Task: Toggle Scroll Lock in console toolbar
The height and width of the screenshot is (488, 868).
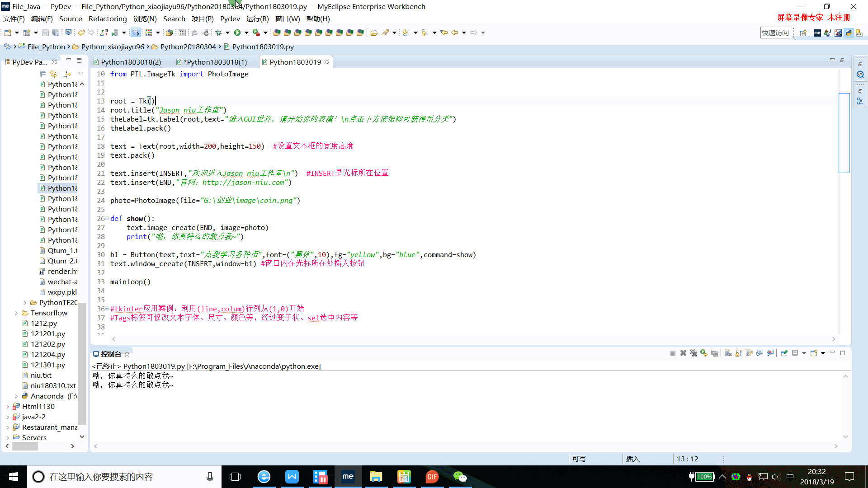Action: [739, 353]
